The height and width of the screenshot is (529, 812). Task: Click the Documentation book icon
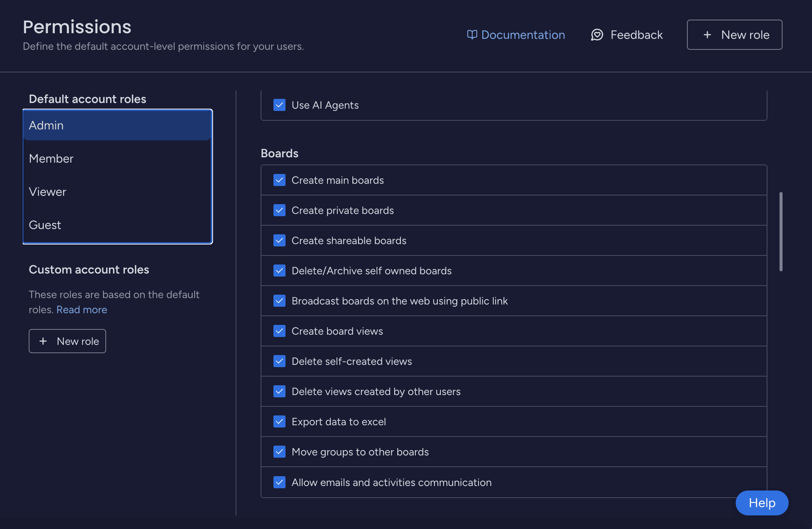pyautogui.click(x=472, y=34)
